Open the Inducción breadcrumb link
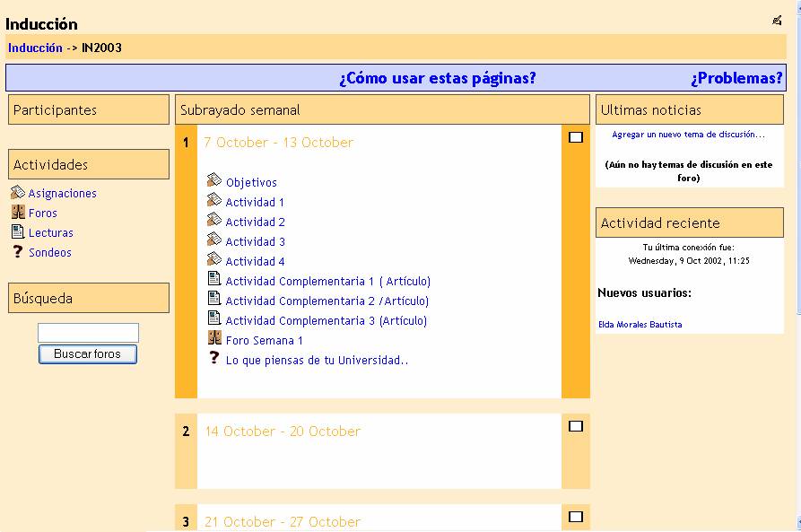The image size is (801, 532). click(x=35, y=48)
